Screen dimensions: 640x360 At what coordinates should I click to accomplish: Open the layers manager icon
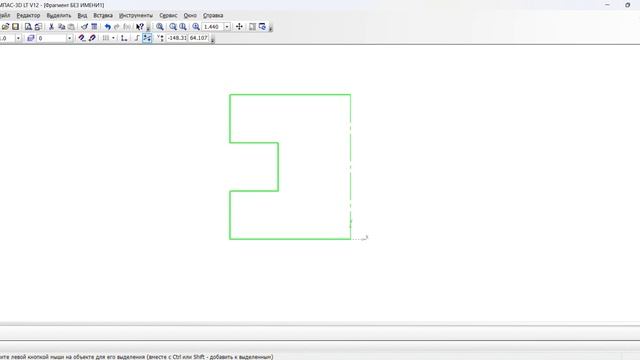coord(31,38)
